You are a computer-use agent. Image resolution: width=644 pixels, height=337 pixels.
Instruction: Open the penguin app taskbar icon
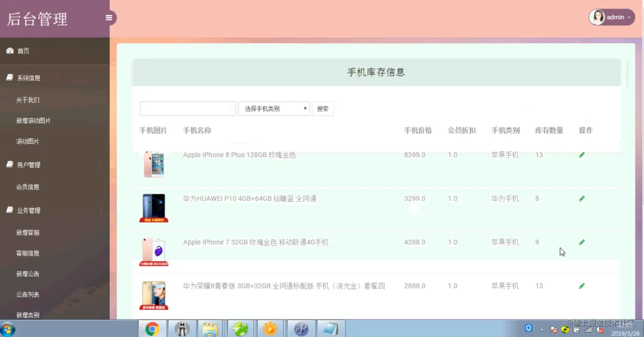(x=182, y=329)
